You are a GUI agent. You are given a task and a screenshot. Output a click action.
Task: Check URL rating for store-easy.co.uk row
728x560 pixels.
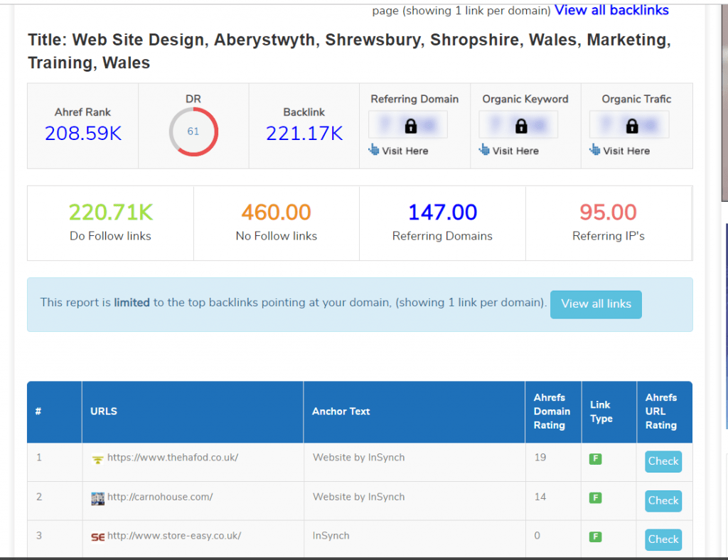[663, 539]
